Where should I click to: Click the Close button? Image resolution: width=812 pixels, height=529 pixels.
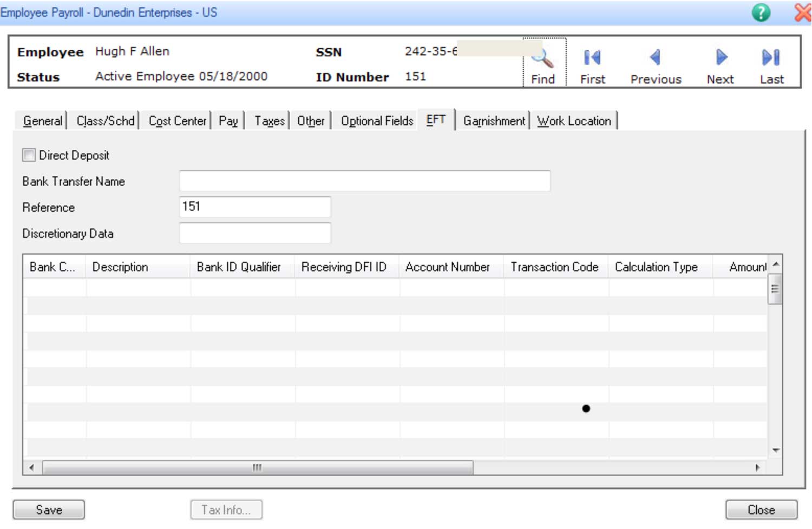(x=761, y=510)
